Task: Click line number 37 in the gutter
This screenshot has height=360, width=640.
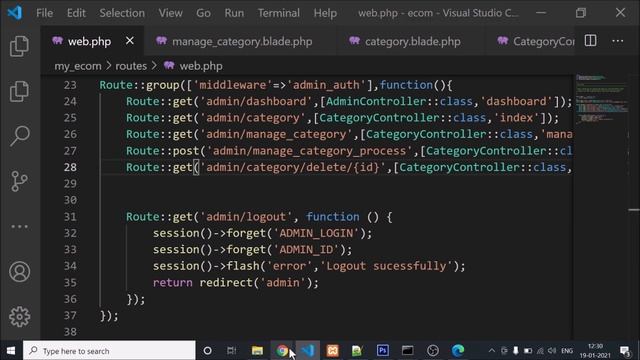Action: (x=70, y=316)
